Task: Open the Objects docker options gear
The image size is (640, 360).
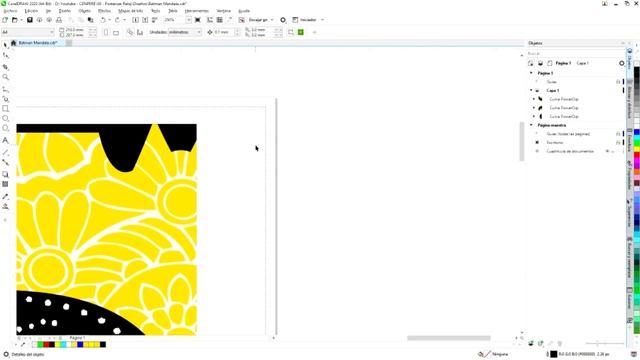Action: (622, 63)
